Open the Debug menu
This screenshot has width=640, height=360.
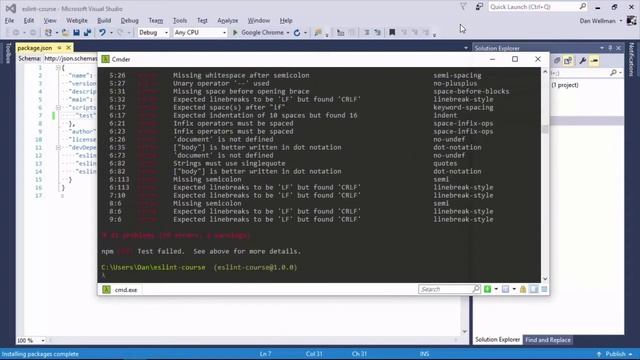tap(129, 20)
